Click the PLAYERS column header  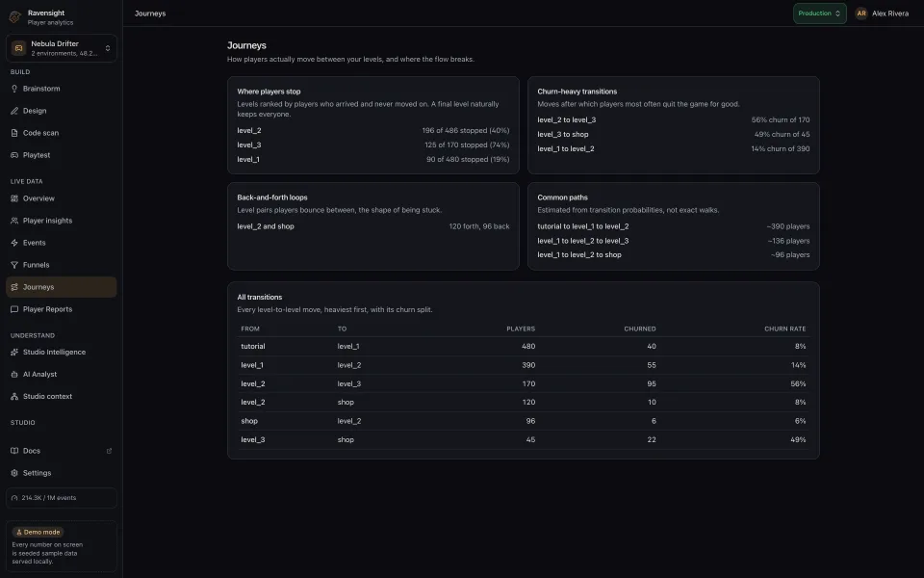pos(521,328)
